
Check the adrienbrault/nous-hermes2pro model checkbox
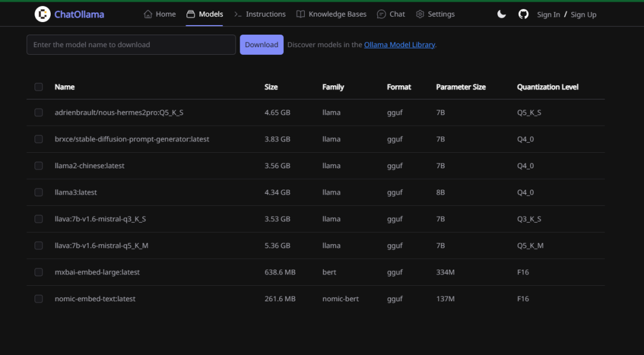click(39, 113)
